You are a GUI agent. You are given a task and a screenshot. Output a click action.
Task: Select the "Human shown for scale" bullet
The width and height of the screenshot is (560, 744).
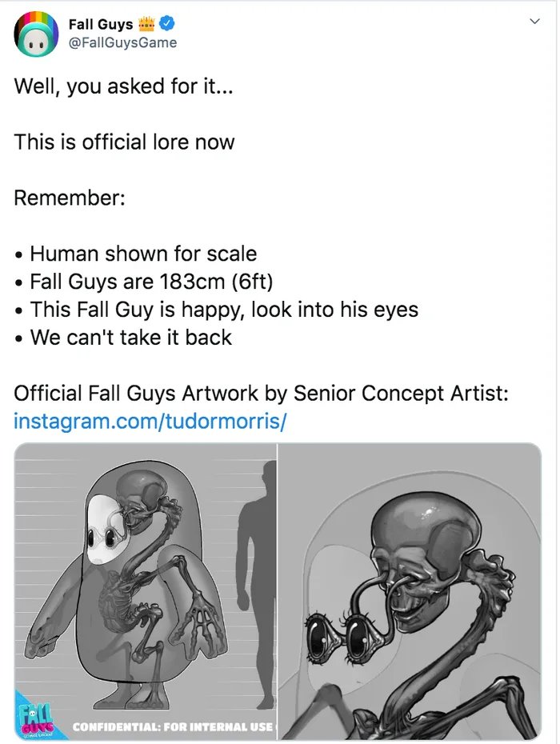[x=142, y=254]
